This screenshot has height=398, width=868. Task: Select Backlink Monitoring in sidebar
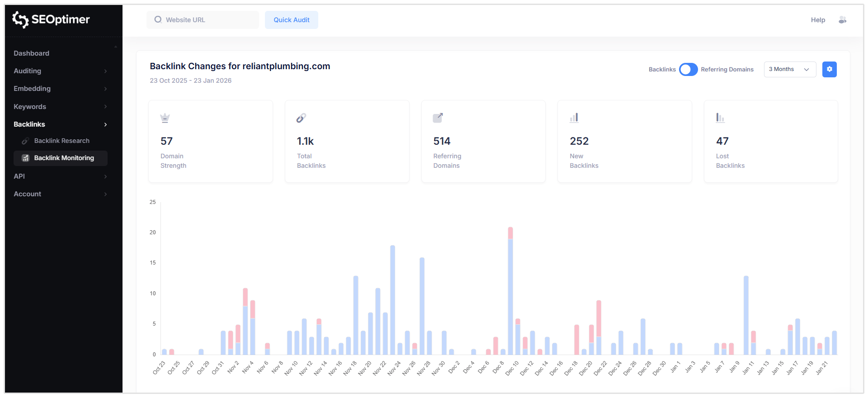64,158
